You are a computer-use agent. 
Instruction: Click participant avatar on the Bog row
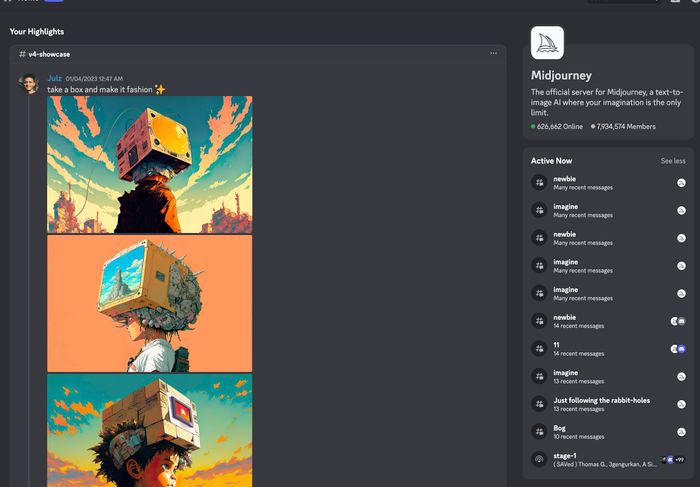tap(681, 432)
